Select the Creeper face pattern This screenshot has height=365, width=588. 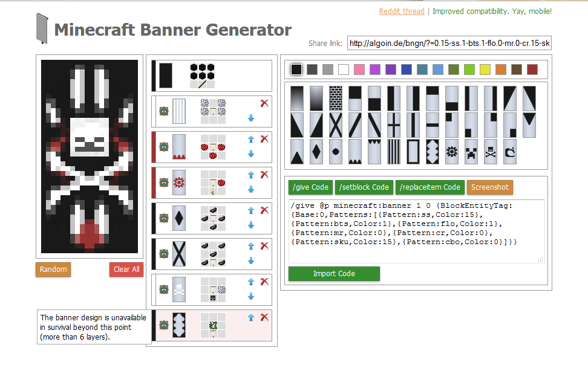(472, 152)
